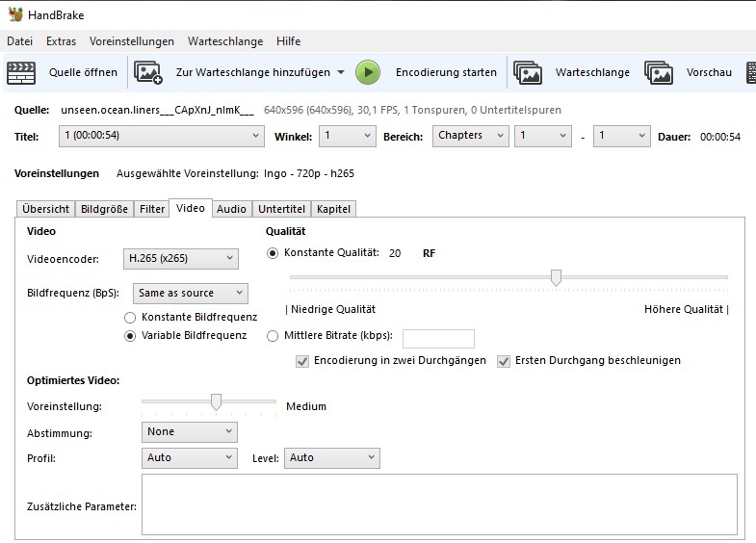Click the HandBrake pineapple logo icon
Viewport: 756px width, 543px height.
pos(15,14)
